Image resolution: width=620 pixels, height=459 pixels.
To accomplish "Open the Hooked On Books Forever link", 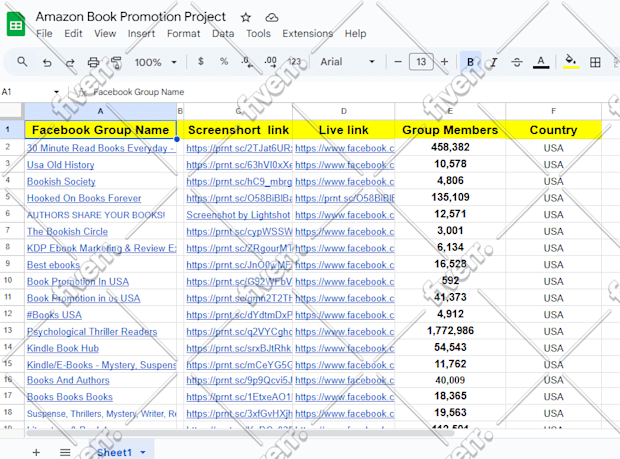I will pos(84,198).
